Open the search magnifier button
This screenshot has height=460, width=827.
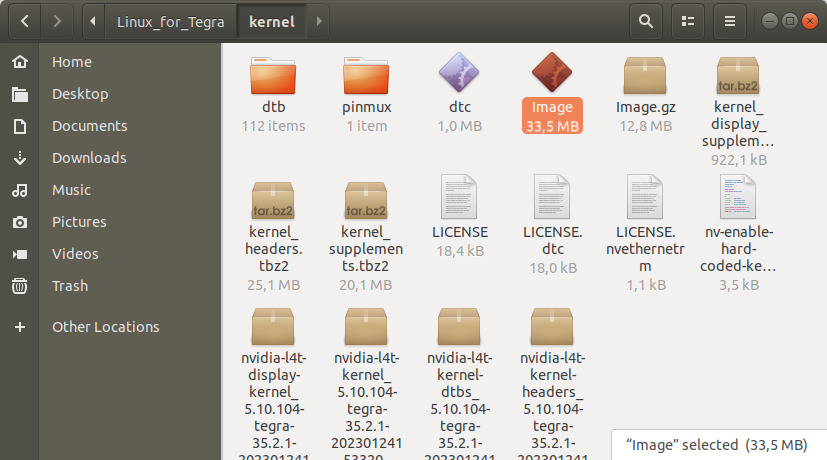(646, 22)
